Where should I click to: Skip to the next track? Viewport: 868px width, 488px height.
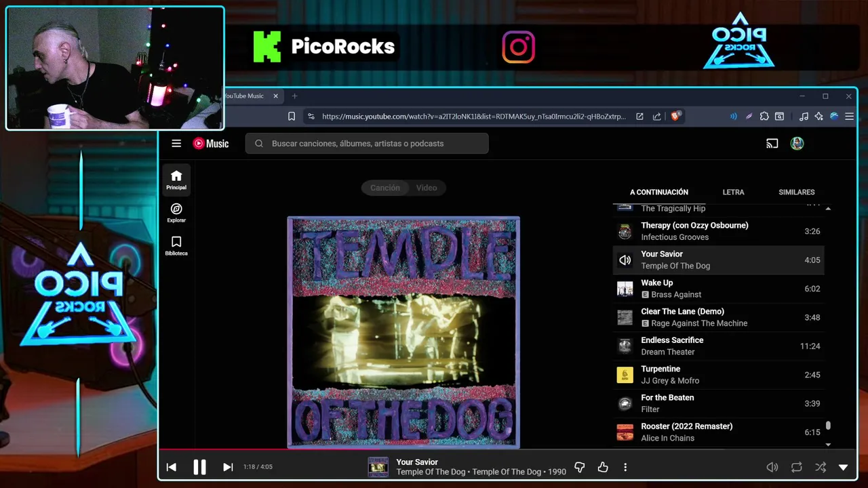tap(228, 467)
